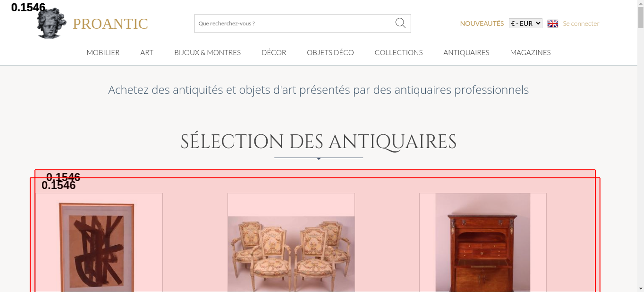Click the page vertical scrollbar thumb

[641, 17]
